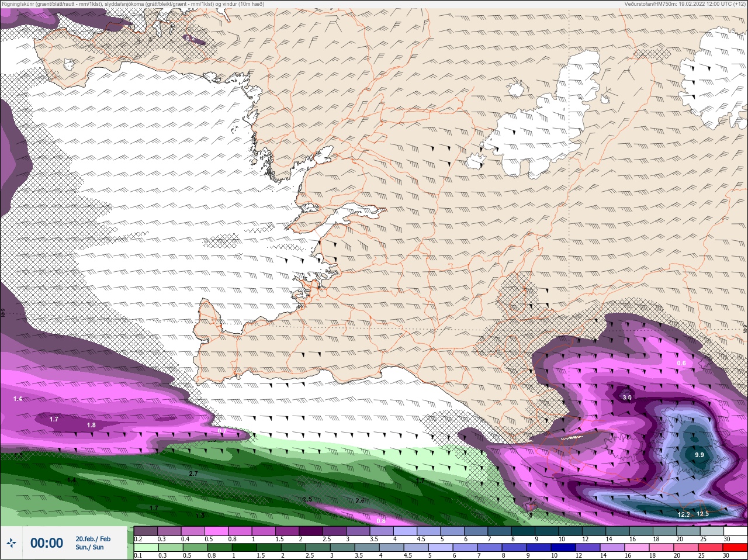
Task: Click the 1.8 value in the purple band
Action: 91,425
